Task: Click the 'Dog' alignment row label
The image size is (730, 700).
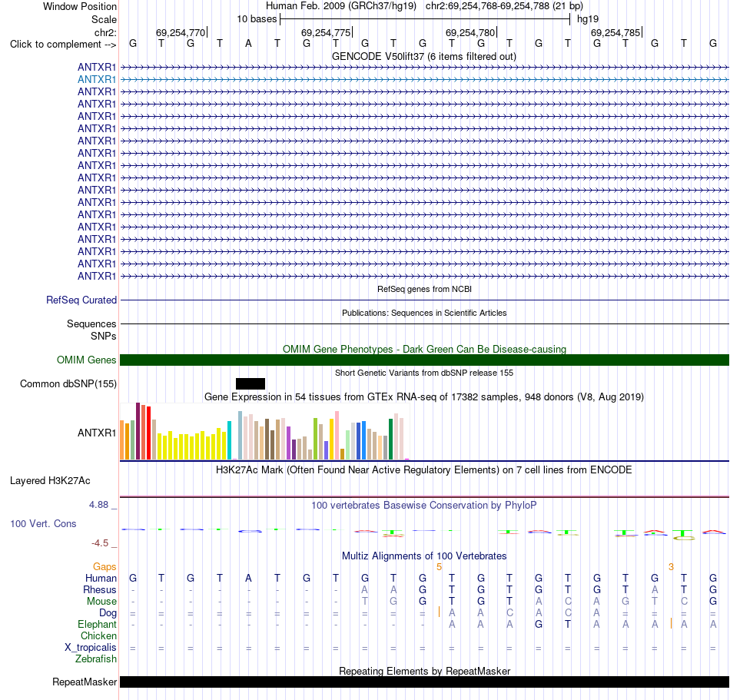Action: point(108,613)
